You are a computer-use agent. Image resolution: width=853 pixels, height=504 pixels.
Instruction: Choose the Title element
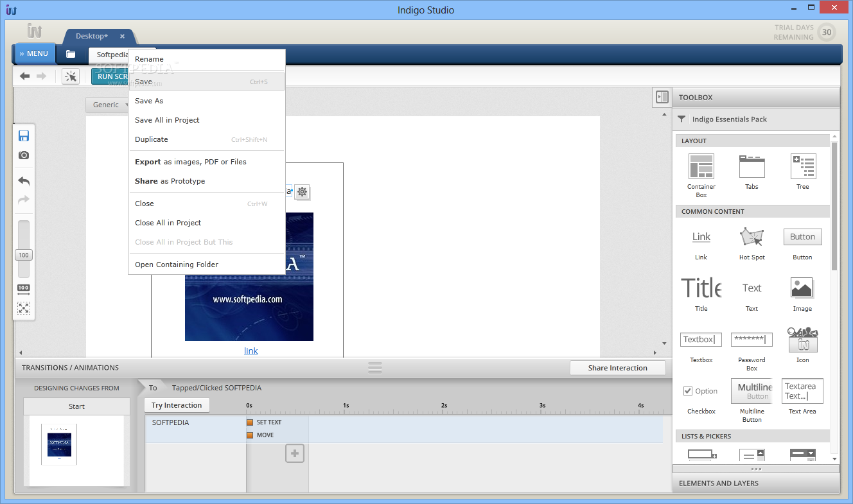tap(701, 295)
